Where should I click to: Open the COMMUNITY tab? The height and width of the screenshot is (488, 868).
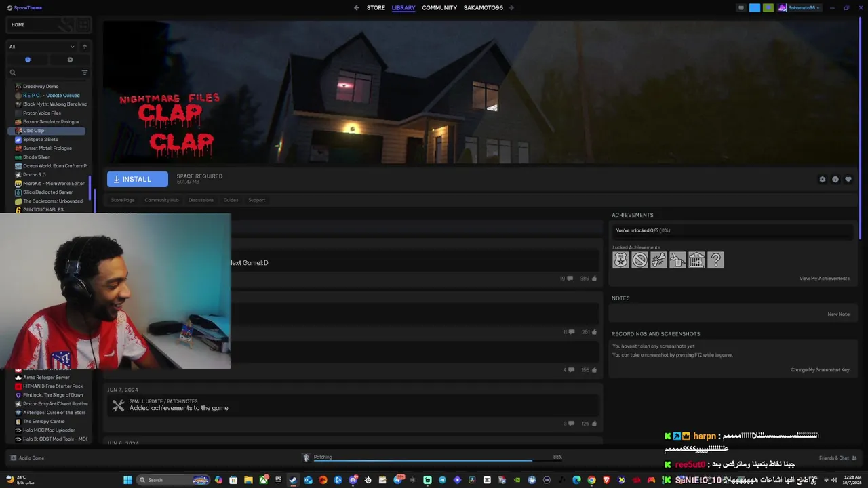click(439, 8)
